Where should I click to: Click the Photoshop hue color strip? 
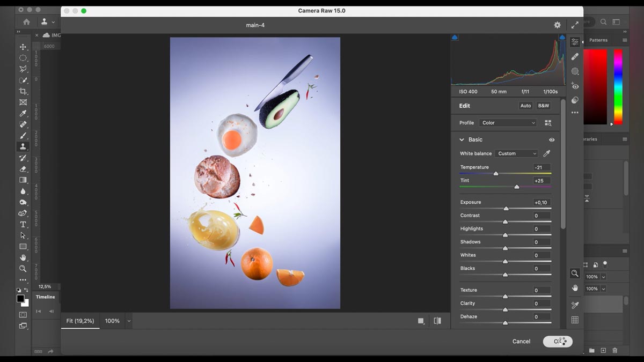click(618, 87)
